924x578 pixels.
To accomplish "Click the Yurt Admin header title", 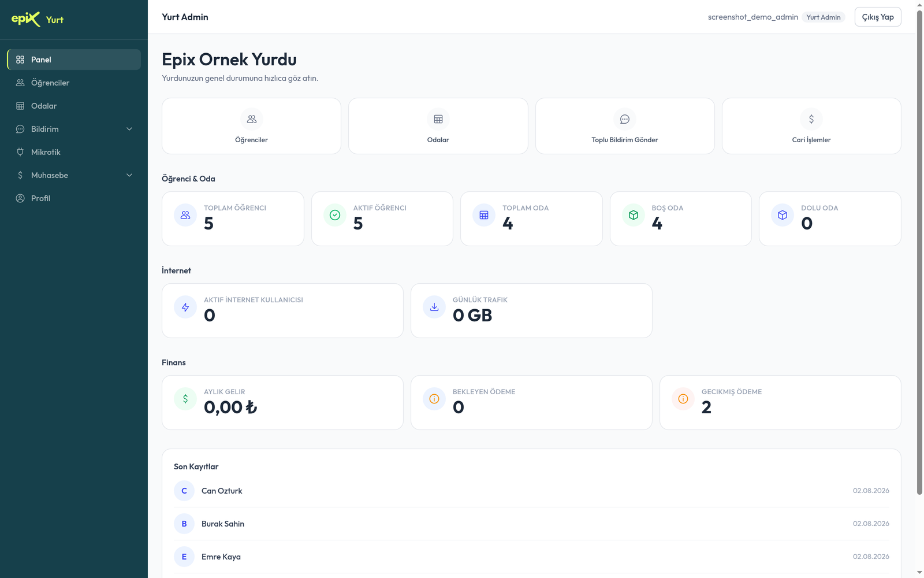I will click(185, 17).
